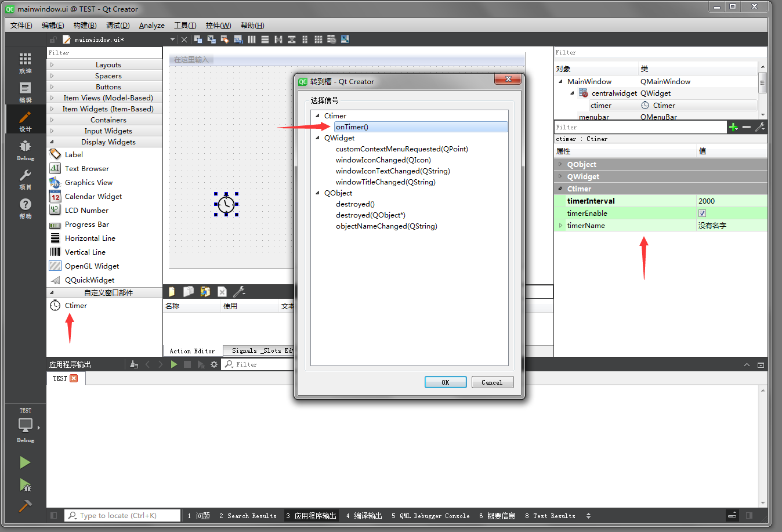Toggle the timerEnable checkbox
Screen dimensions: 782x532
tap(702, 213)
